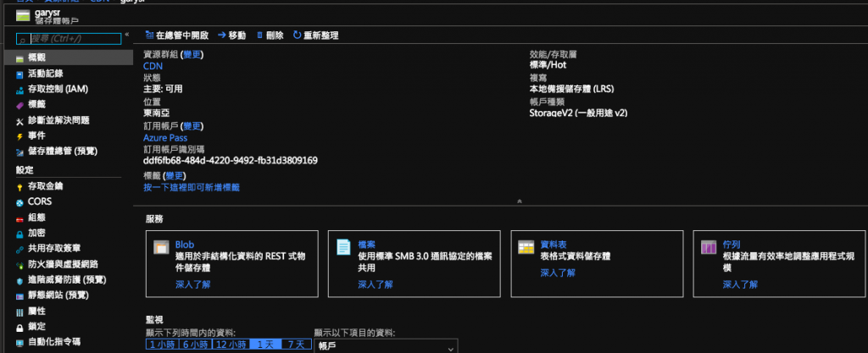Screen dimensions: 868x353
Task: Click the 事件 lightning bolt icon
Action: [20, 136]
